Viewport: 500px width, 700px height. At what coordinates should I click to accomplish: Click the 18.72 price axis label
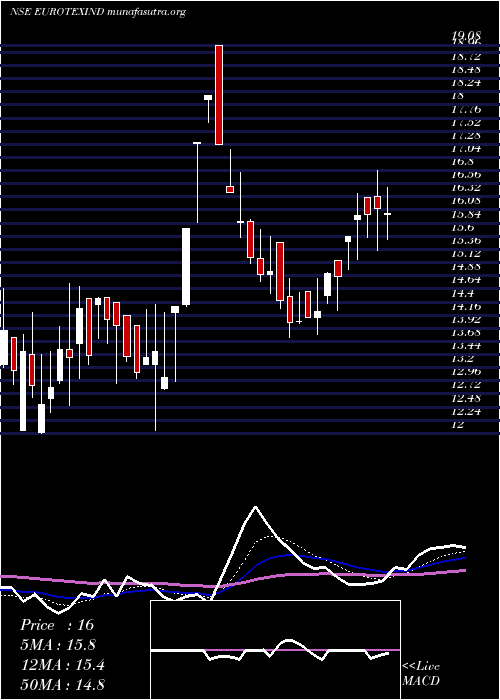pyautogui.click(x=466, y=56)
